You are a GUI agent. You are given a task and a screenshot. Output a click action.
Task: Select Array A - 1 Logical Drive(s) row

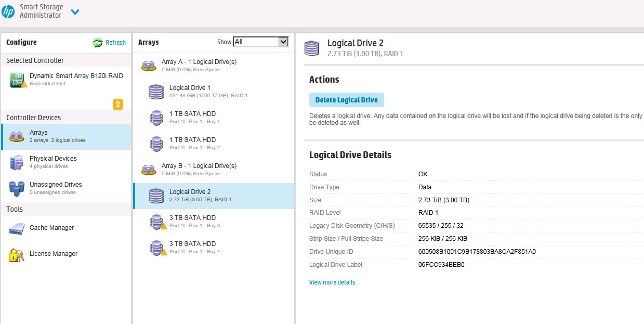click(x=214, y=66)
